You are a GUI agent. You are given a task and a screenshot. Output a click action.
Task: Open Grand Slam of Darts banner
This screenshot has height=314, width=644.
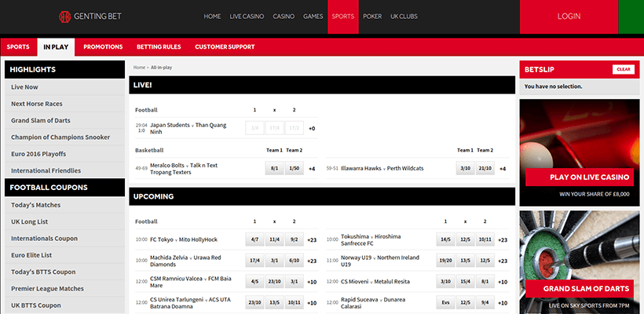click(580, 263)
